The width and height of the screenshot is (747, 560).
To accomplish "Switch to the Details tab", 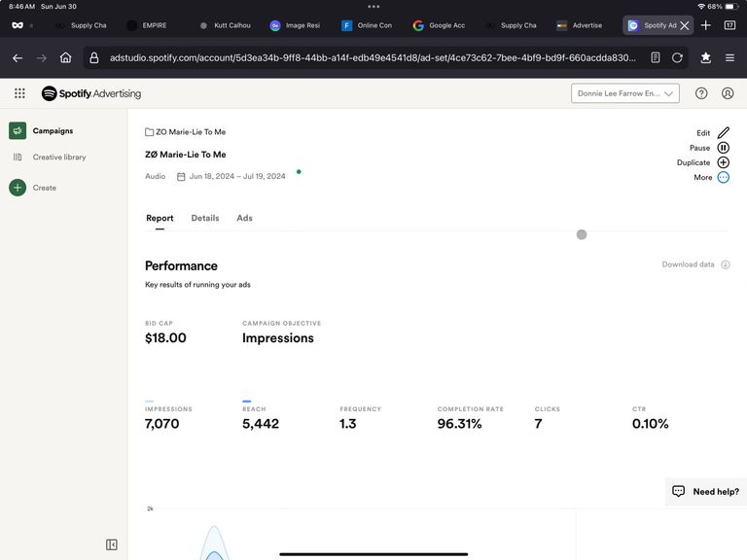I will pyautogui.click(x=205, y=218).
